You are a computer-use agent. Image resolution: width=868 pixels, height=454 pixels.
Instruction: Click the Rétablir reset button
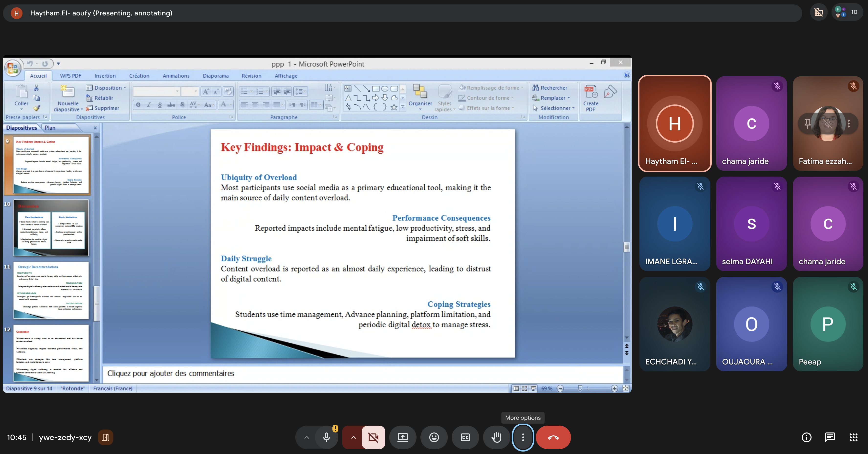(100, 98)
